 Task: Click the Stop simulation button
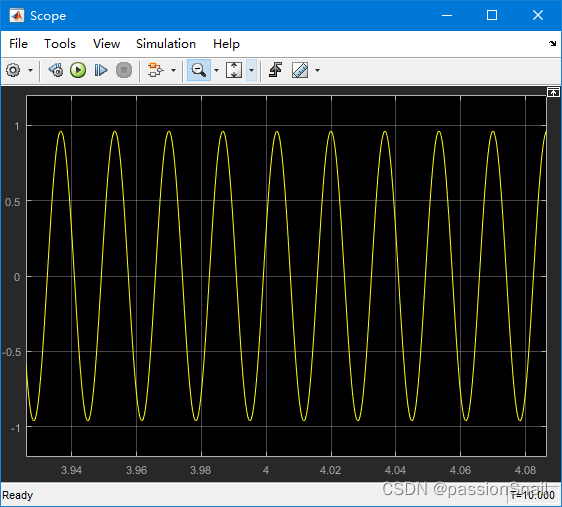tap(124, 70)
